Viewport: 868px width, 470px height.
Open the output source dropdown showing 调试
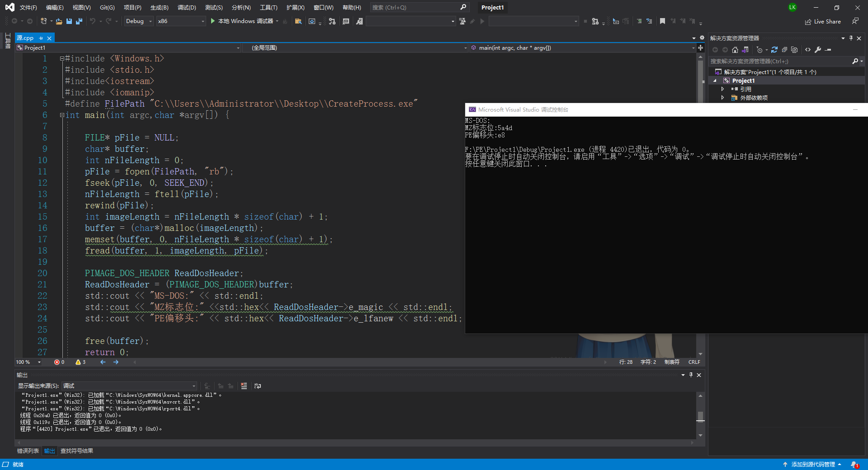(129, 386)
